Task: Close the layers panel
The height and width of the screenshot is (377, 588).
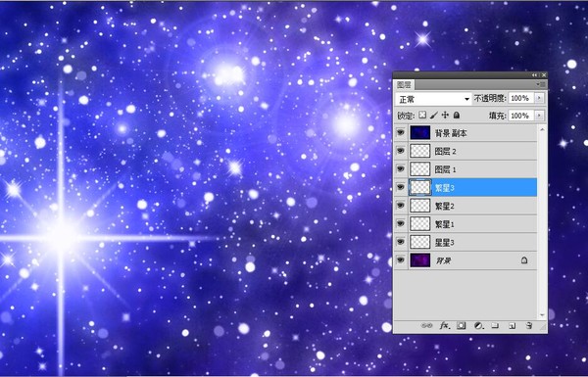Action: 544,75
